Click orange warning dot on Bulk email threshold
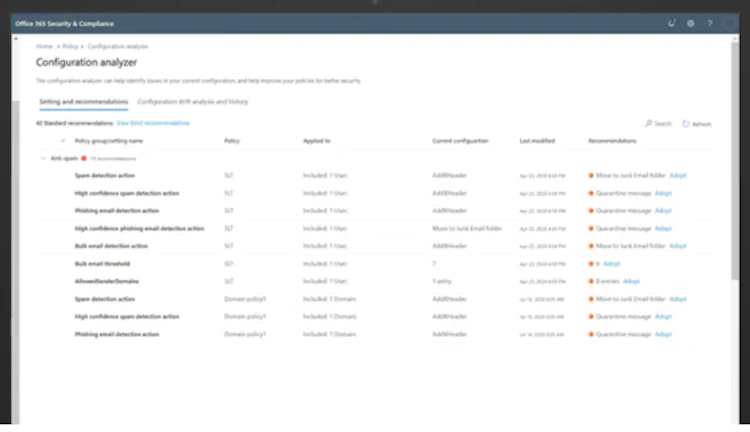The image size is (750, 432). click(x=592, y=263)
